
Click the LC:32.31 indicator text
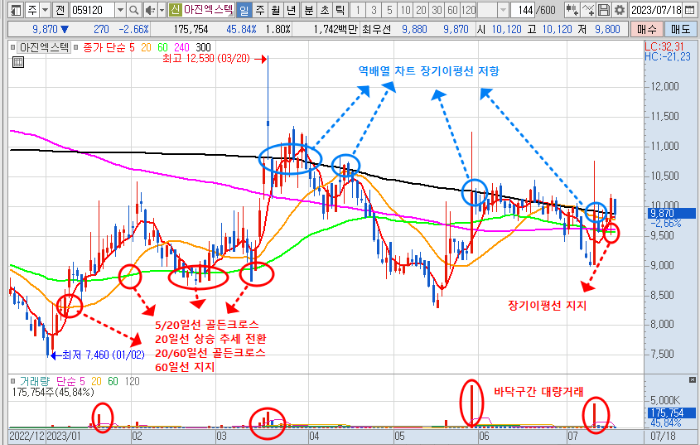(664, 47)
